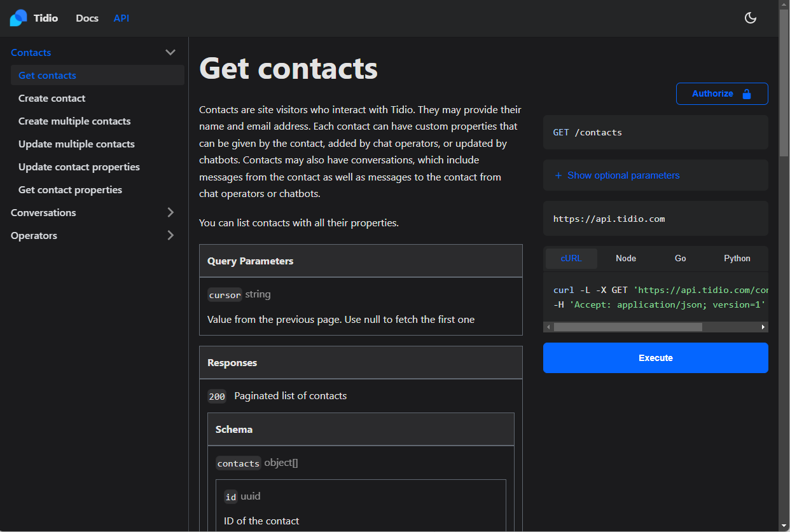Click the contacts schema field name
The image size is (790, 532).
pyautogui.click(x=239, y=463)
